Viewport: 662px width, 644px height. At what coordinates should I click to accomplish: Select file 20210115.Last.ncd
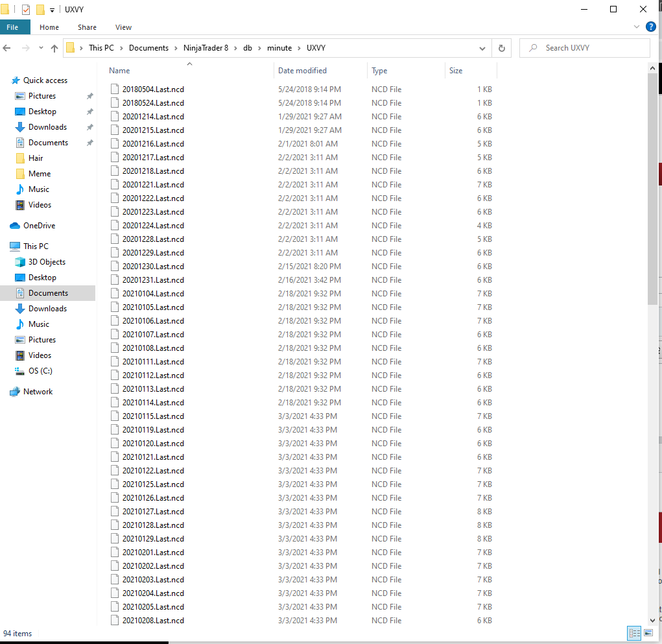[153, 416]
